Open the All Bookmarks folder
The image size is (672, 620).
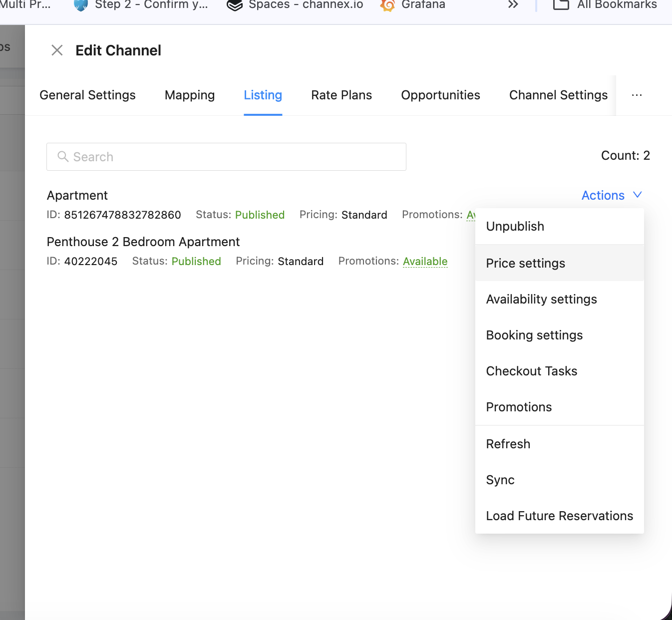pos(606,4)
